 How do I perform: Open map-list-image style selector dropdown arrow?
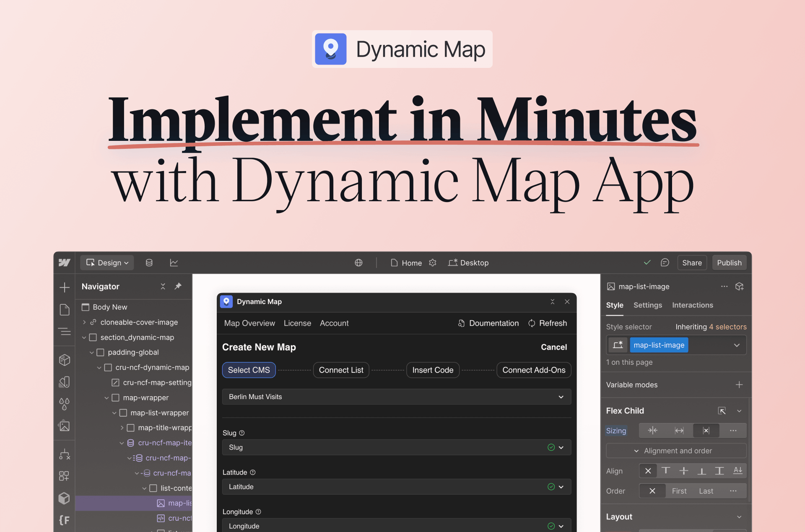tap(737, 345)
